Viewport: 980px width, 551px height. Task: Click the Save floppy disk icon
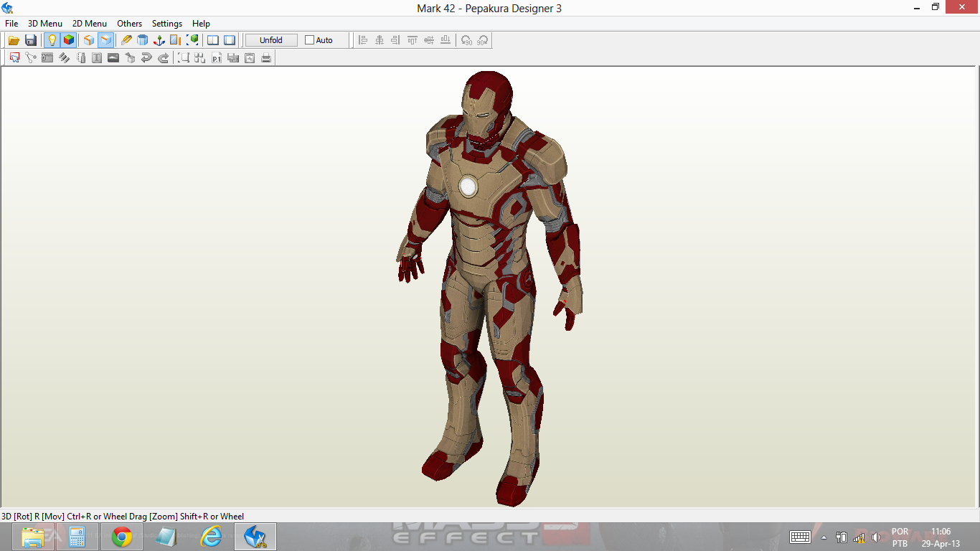(31, 40)
